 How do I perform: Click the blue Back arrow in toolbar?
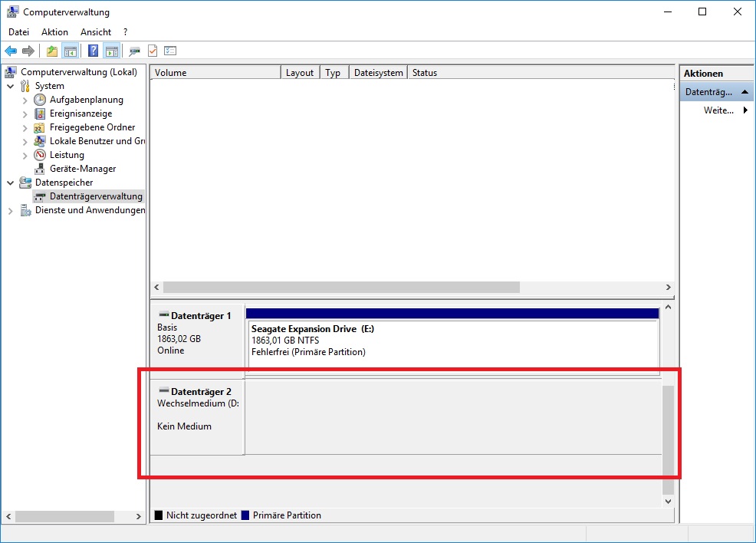tap(11, 51)
